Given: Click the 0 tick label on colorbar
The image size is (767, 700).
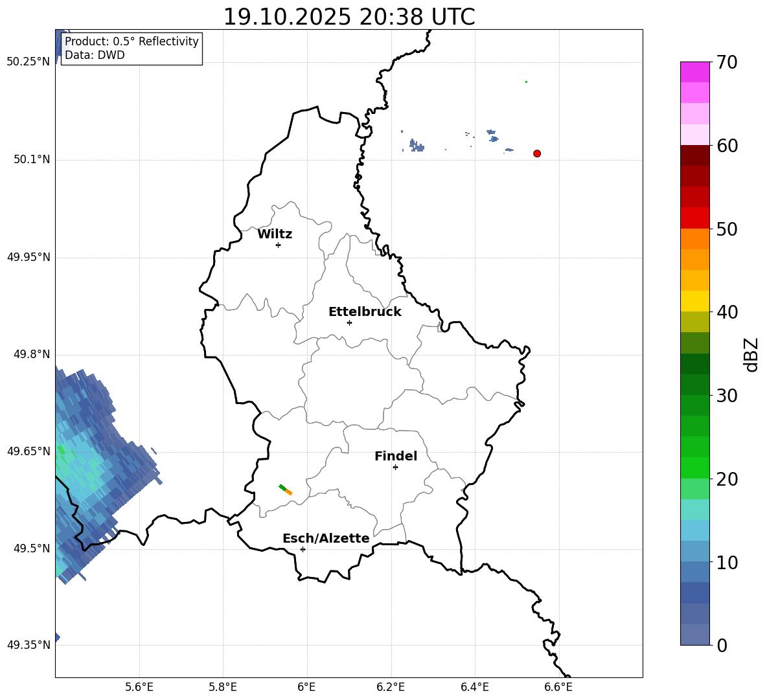Looking at the screenshot, I should [722, 646].
